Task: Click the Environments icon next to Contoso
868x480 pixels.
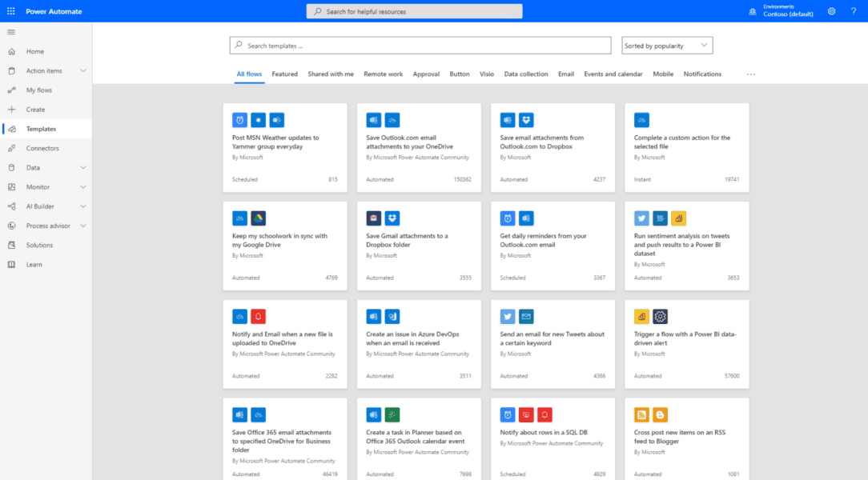Action: tap(751, 10)
